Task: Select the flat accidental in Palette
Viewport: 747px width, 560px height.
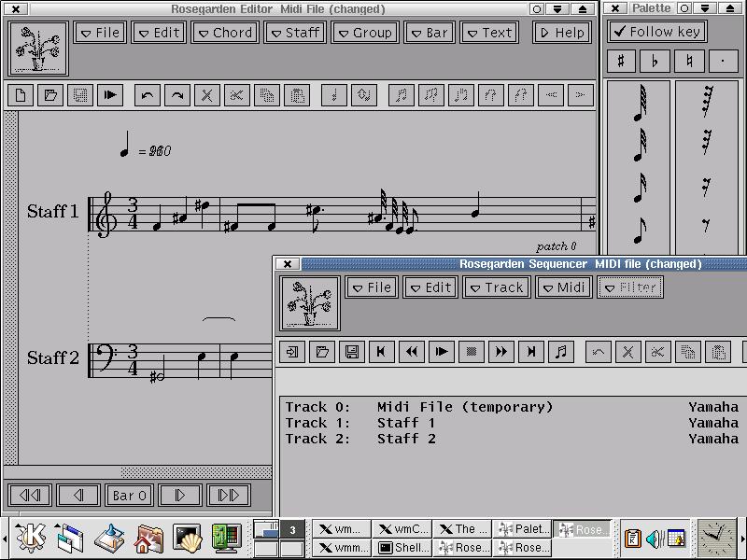Action: [655, 62]
